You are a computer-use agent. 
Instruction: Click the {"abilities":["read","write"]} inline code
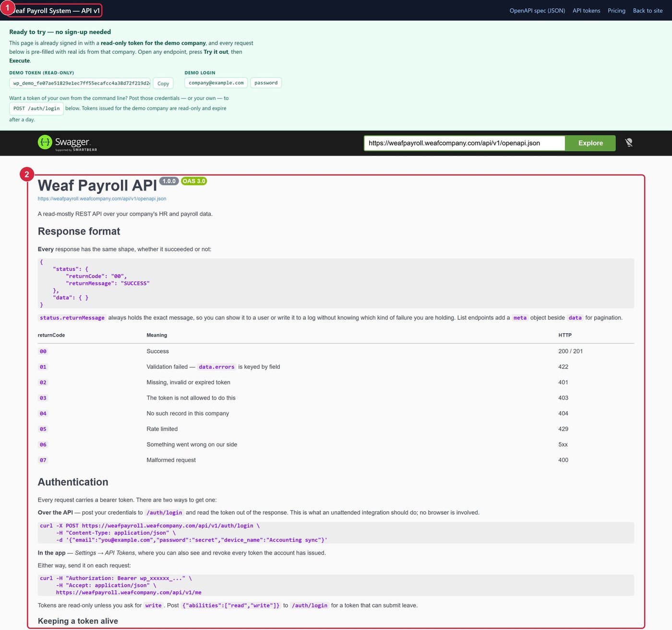coord(231,606)
